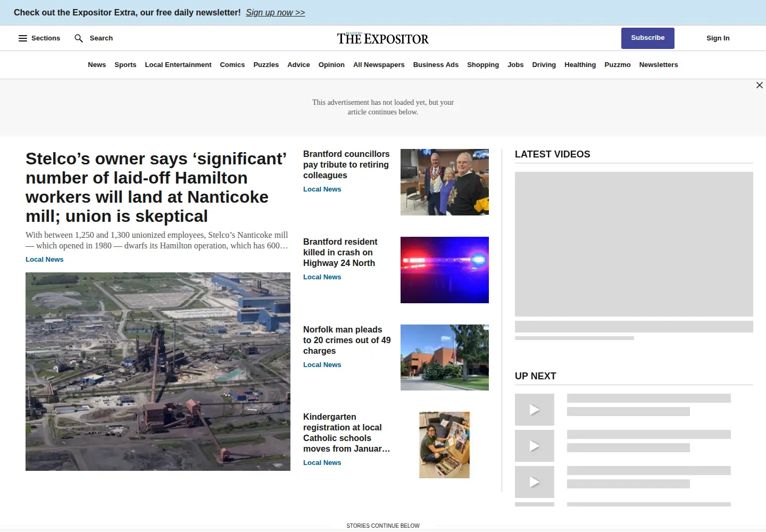
Task: Open the Shopping section
Action: 483,65
